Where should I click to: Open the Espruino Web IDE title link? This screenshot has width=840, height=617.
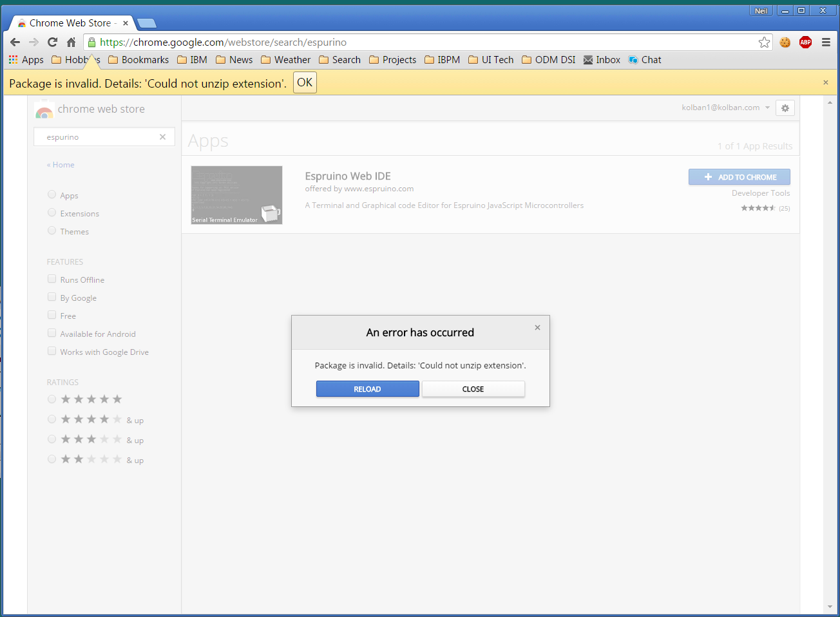(348, 176)
